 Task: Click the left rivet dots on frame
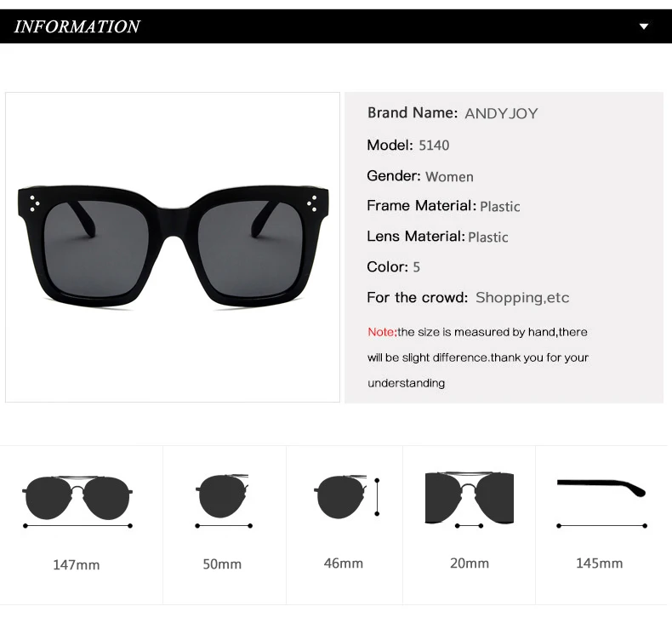[33, 204]
